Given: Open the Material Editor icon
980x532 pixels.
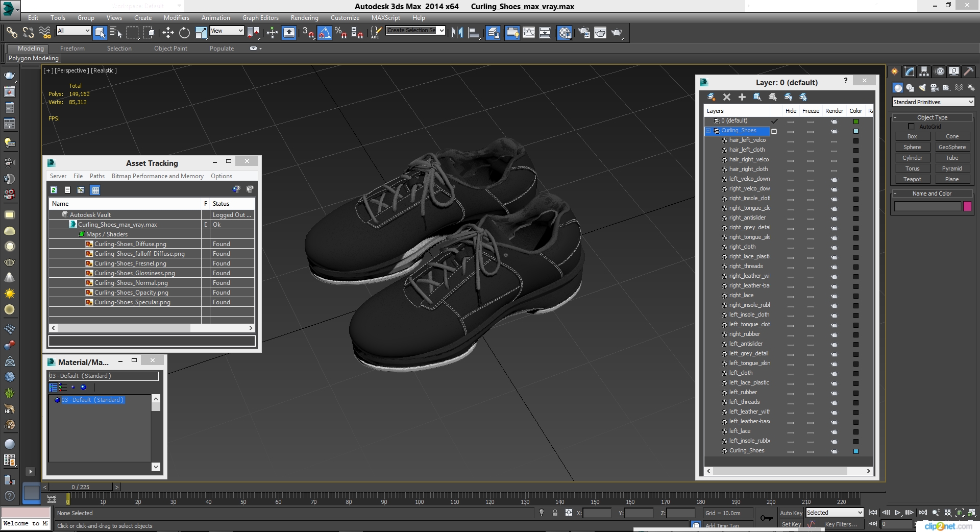Looking at the screenshot, I should (564, 33).
